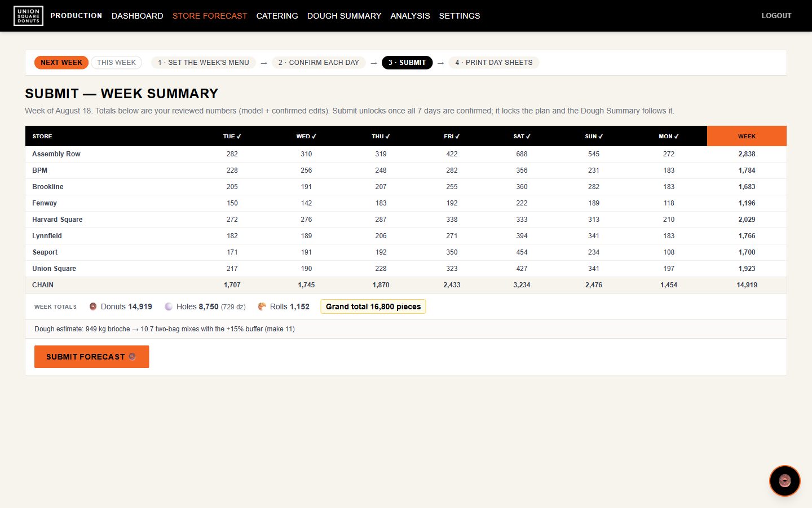Select the Union Square store name
The width and height of the screenshot is (812, 508).
click(54, 269)
